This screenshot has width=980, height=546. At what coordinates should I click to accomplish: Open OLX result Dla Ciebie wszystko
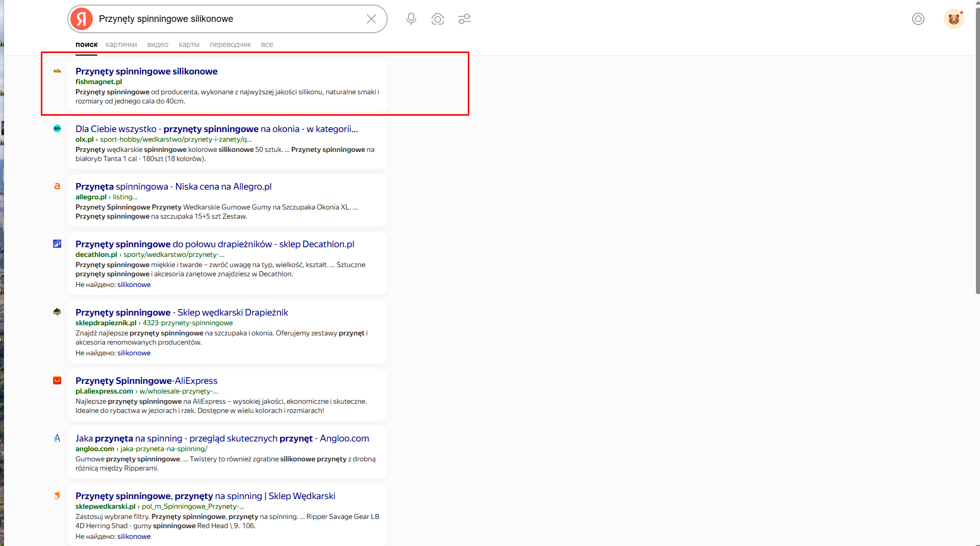pyautogui.click(x=217, y=129)
